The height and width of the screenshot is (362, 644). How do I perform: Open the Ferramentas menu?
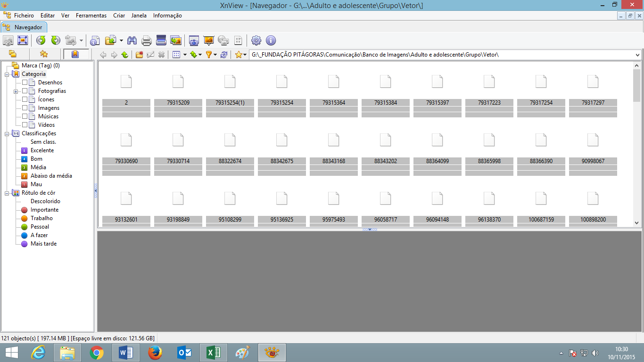91,16
